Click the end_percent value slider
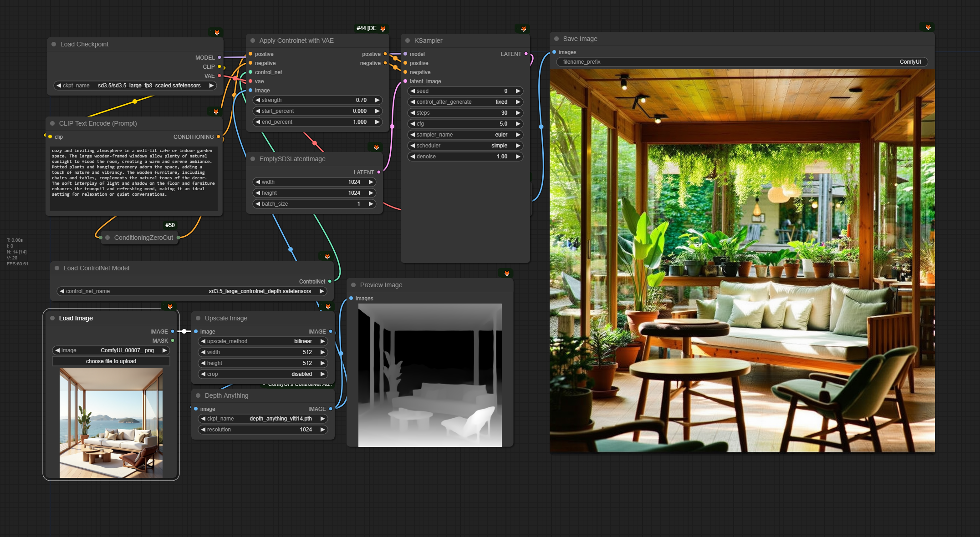The height and width of the screenshot is (537, 980). [317, 122]
